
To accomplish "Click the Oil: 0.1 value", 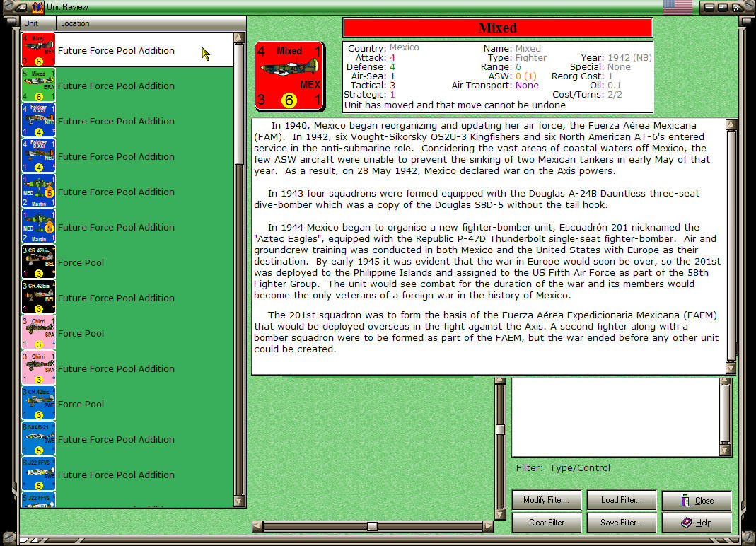I will click(x=615, y=86).
